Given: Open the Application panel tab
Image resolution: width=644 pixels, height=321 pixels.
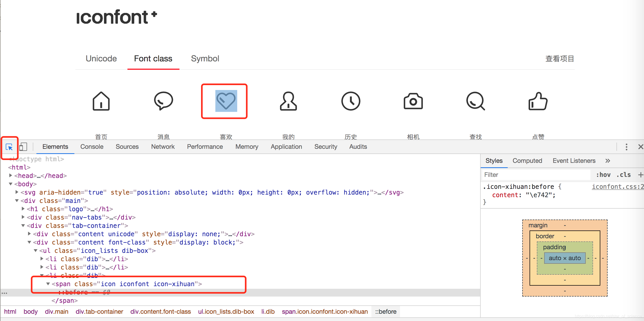Looking at the screenshot, I should (x=286, y=147).
